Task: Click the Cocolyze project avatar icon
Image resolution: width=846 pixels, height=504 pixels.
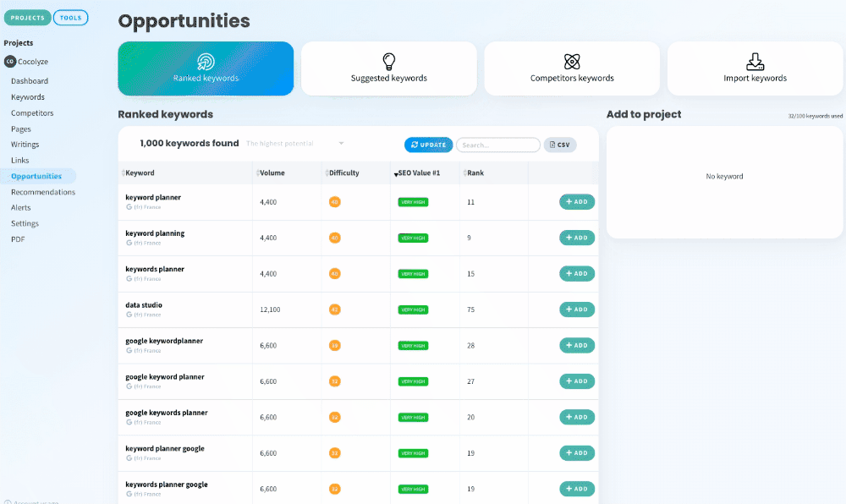Action: [x=10, y=62]
